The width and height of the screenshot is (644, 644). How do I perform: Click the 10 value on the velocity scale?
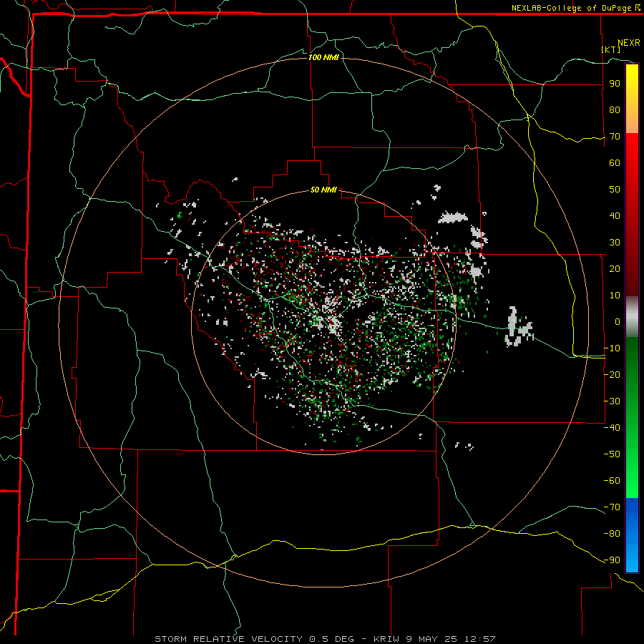(x=615, y=296)
